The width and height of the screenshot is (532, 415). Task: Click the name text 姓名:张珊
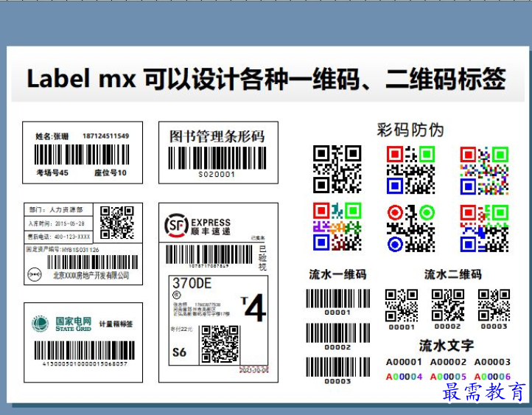[x=52, y=136]
